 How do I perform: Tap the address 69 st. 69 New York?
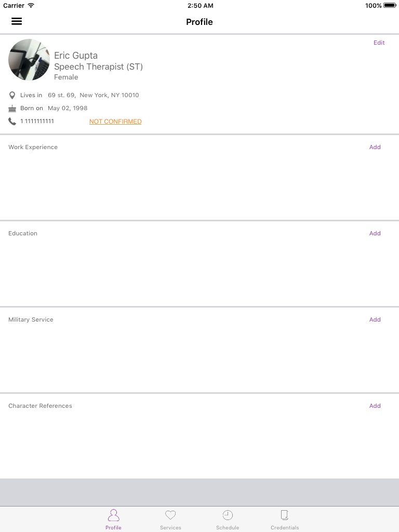click(x=94, y=96)
